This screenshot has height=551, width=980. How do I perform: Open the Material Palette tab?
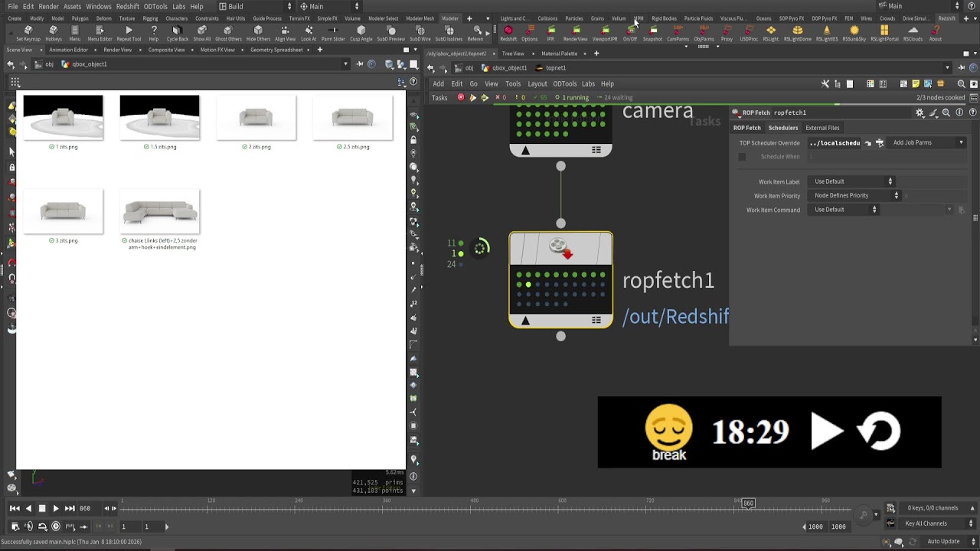[x=559, y=54]
